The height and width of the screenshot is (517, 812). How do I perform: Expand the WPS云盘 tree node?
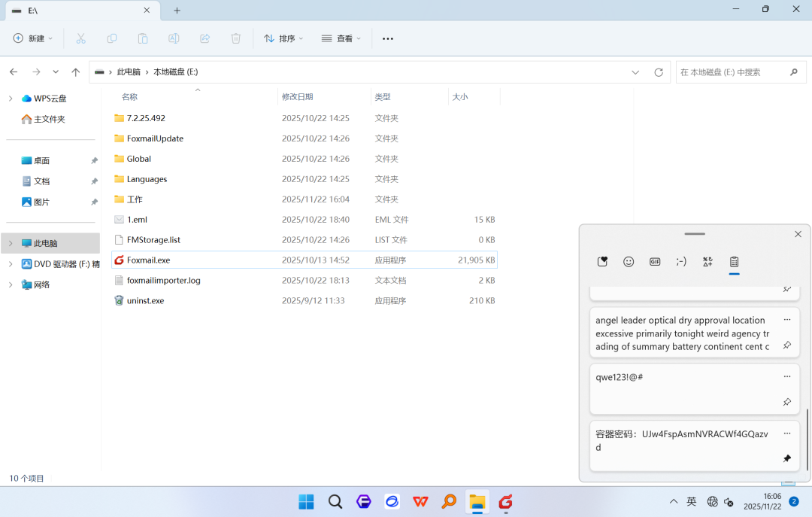click(x=11, y=99)
